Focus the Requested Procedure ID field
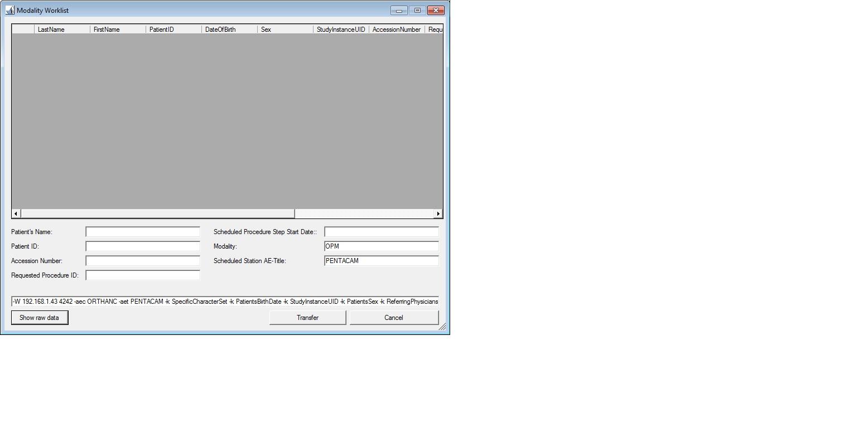 pos(143,275)
